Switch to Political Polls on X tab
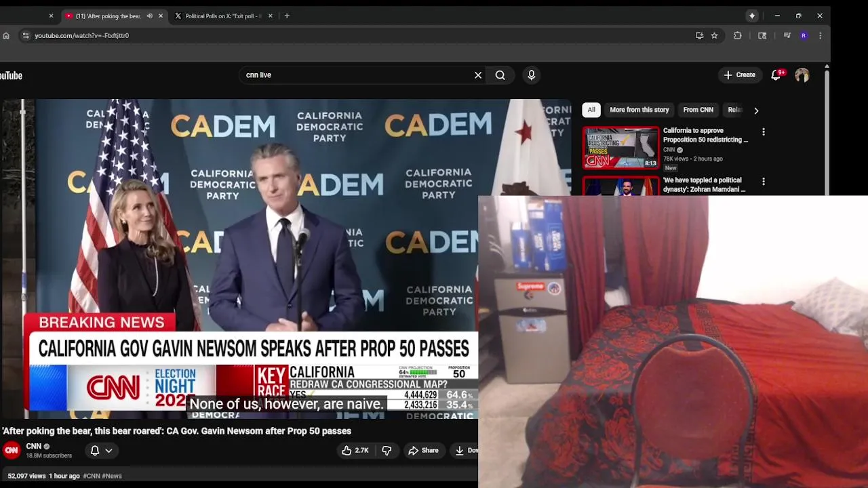The width and height of the screenshot is (868, 488). coord(218,16)
